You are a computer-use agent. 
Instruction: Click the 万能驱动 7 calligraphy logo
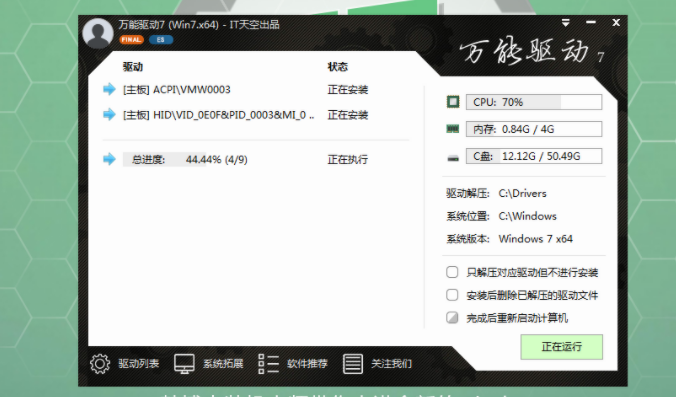coord(532,52)
